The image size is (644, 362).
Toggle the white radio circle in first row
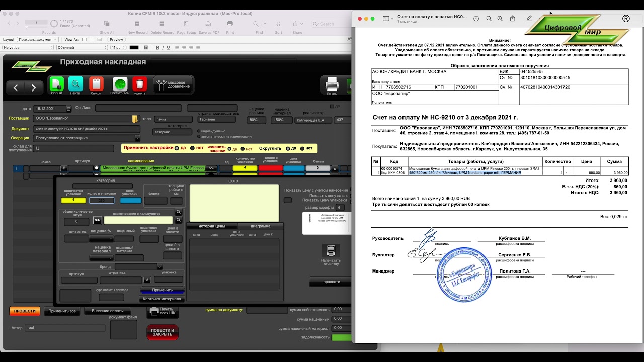[x=97, y=168]
